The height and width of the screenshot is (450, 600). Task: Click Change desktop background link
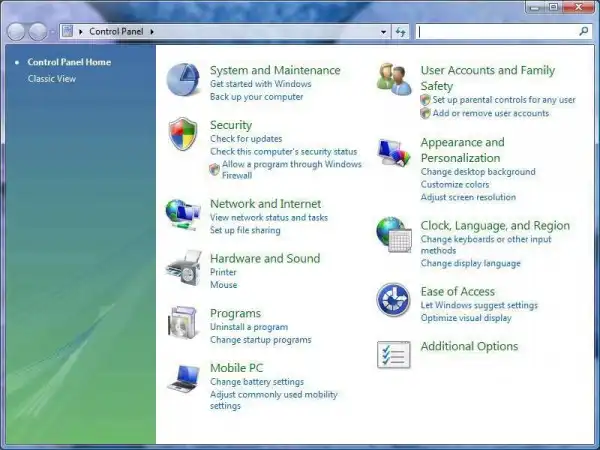pyautogui.click(x=478, y=172)
